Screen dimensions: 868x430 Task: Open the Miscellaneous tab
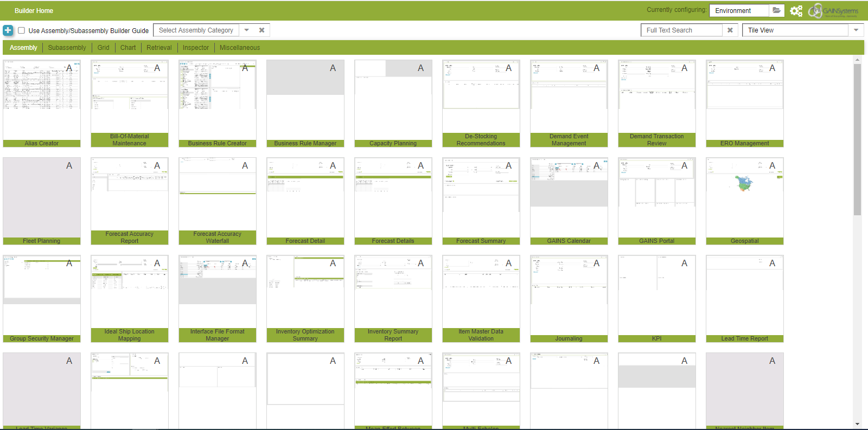tap(239, 48)
